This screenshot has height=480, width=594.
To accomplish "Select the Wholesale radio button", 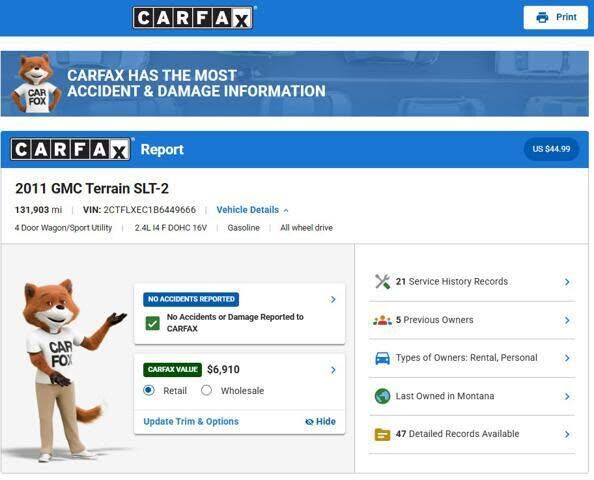I will tap(206, 390).
